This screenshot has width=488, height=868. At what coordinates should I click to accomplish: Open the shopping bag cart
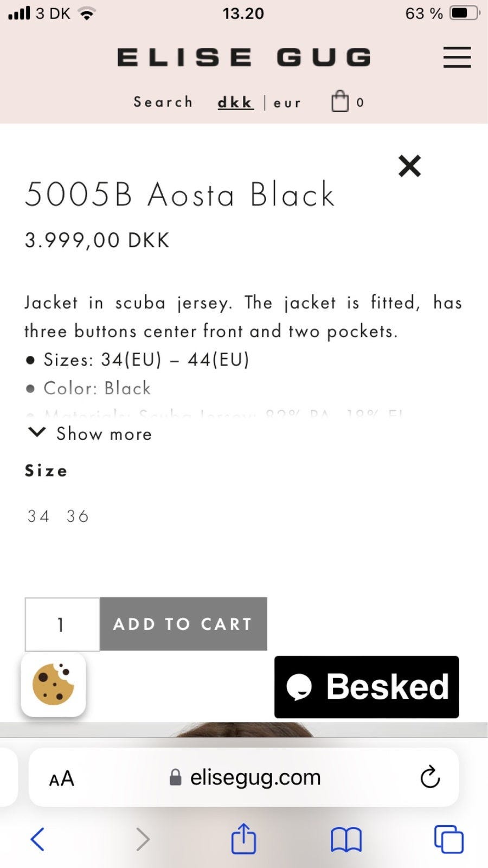tap(341, 101)
